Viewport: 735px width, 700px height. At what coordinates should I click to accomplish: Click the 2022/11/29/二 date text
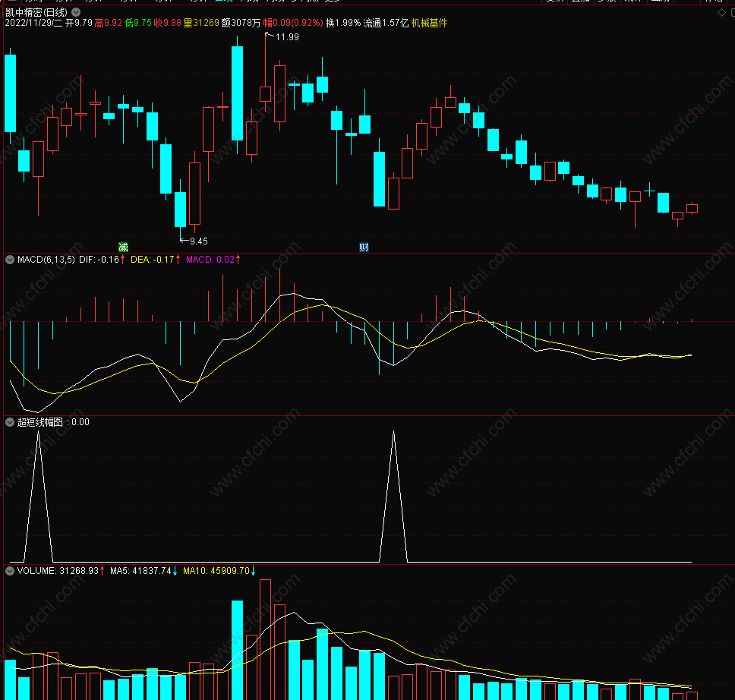(33, 23)
